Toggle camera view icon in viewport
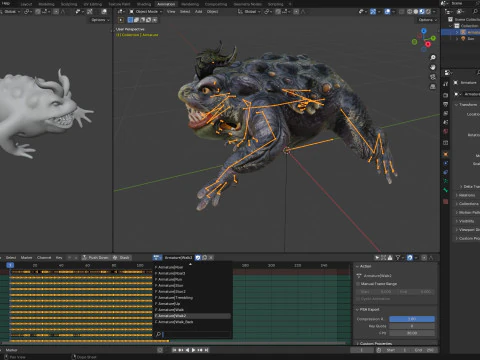Viewport: 480px width, 360px height. (x=433, y=77)
